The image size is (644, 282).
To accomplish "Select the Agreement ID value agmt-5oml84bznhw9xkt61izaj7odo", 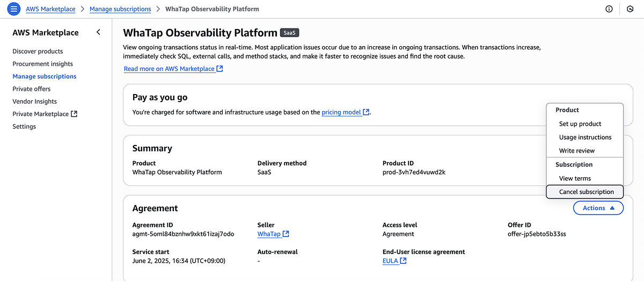I will point(183,234).
